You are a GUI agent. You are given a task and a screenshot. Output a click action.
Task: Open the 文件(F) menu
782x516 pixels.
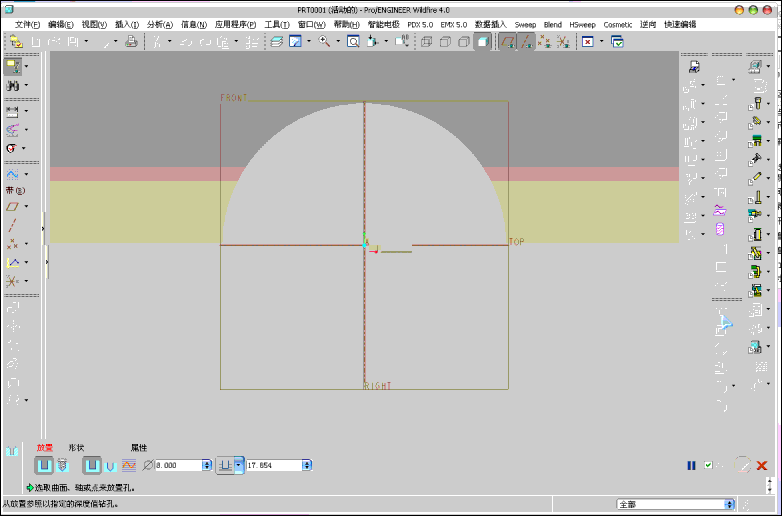coord(27,24)
